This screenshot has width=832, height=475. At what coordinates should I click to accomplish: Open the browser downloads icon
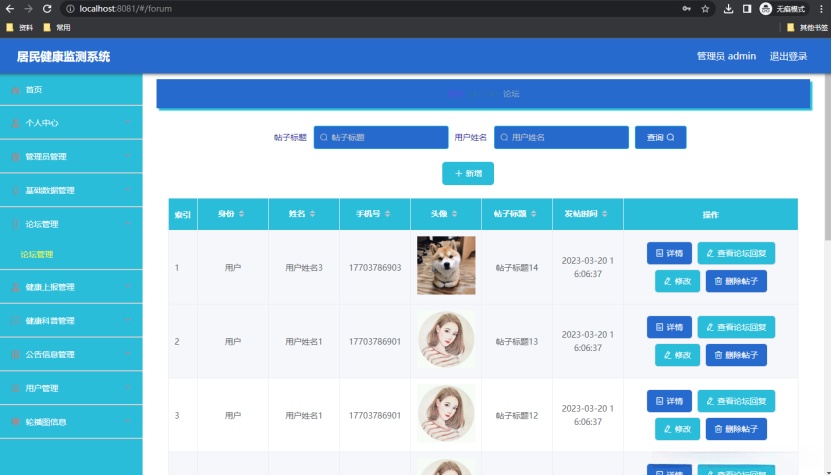point(729,8)
